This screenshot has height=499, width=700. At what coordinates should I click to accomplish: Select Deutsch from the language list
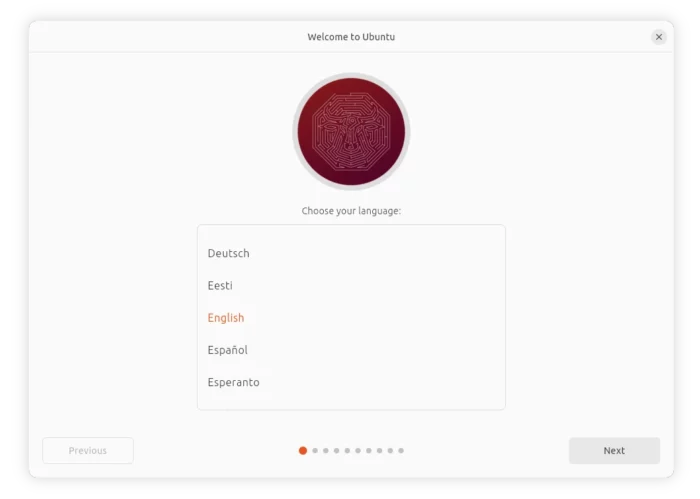point(351,253)
